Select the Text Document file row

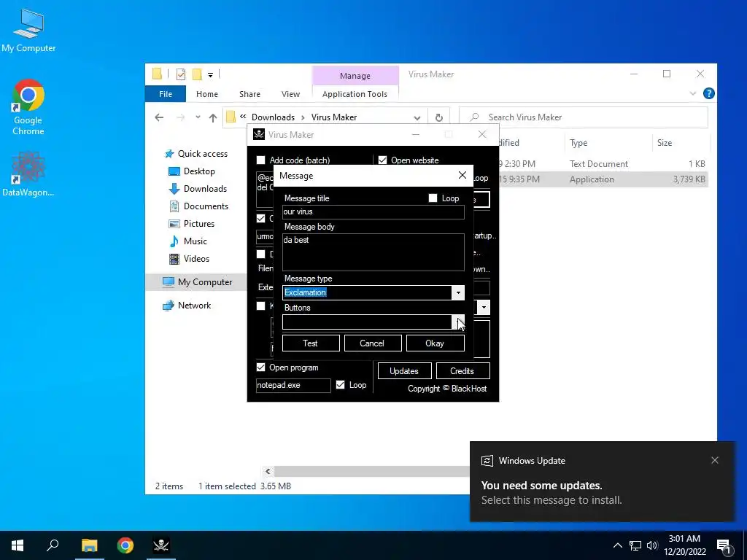pyautogui.click(x=603, y=164)
